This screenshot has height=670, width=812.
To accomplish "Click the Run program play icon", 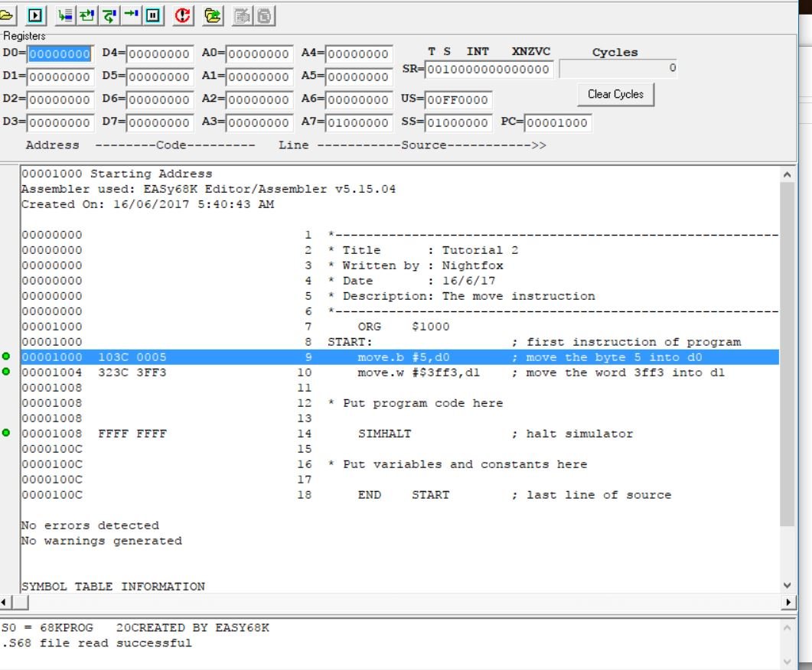I will click(35, 15).
